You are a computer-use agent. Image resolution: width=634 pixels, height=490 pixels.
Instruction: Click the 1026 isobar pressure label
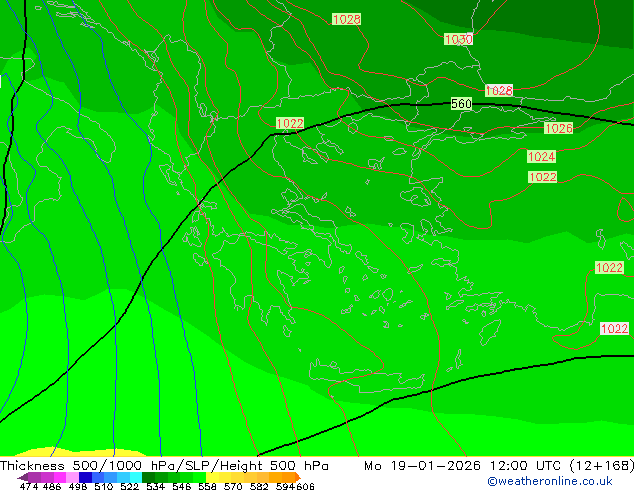[558, 128]
